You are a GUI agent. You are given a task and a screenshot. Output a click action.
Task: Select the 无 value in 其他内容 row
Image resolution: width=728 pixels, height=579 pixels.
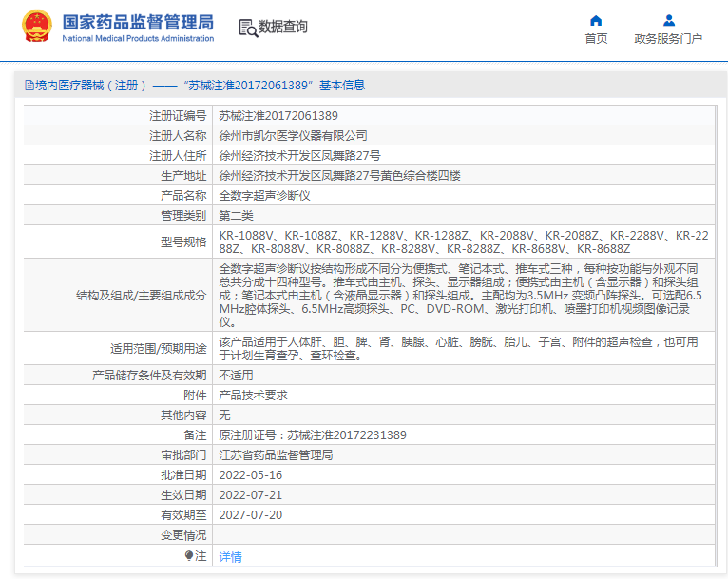(224, 415)
